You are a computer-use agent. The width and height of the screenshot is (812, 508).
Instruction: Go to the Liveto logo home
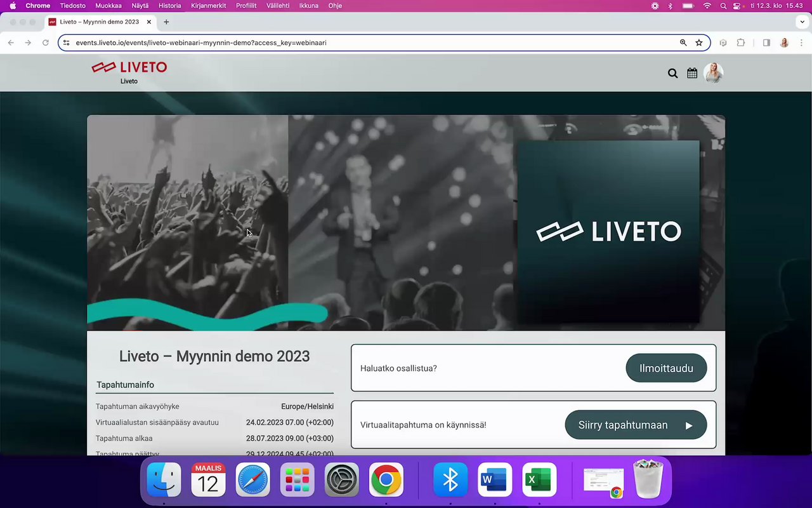(x=129, y=67)
